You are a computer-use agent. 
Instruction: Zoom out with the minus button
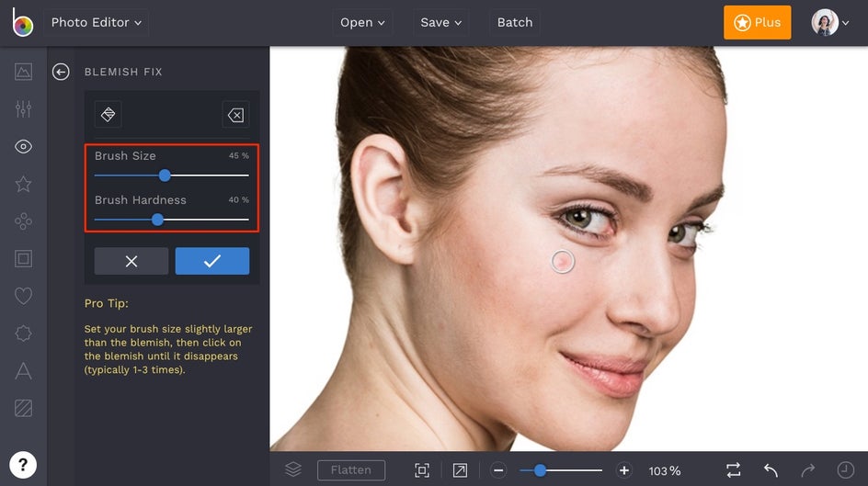click(x=498, y=470)
